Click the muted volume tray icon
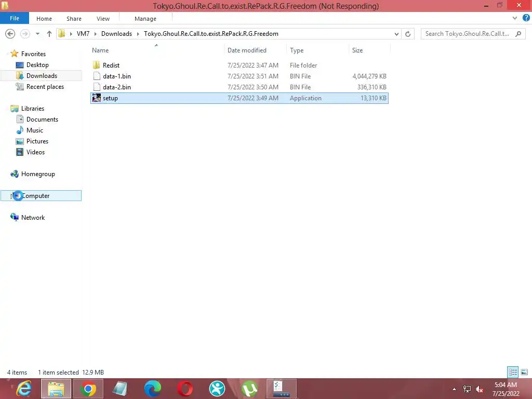The width and height of the screenshot is (532, 399). point(480,389)
